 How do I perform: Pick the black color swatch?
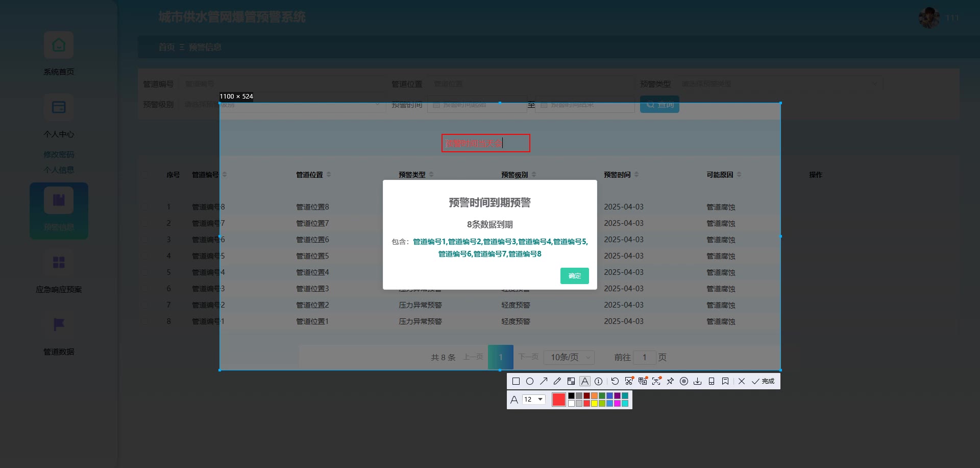coord(572,395)
